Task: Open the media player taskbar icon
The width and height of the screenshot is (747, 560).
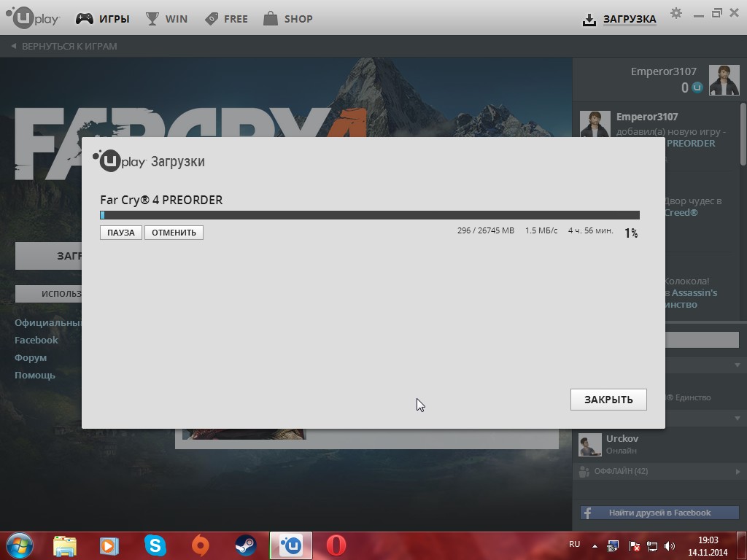Action: click(109, 545)
